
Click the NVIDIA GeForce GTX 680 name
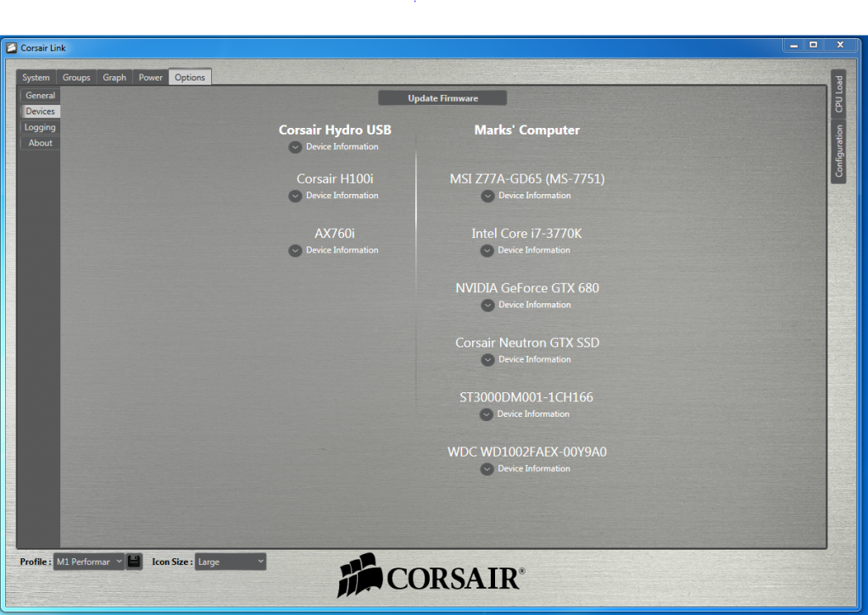527,288
